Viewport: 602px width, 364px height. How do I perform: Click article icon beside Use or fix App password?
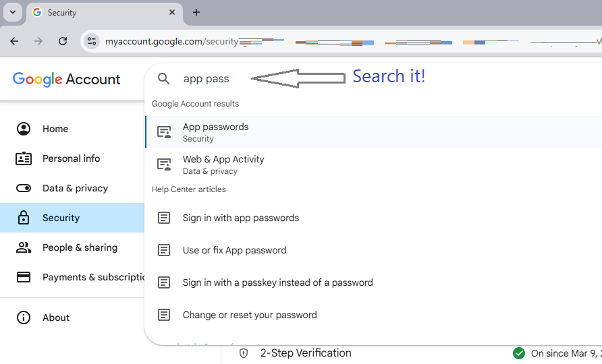coord(164,250)
